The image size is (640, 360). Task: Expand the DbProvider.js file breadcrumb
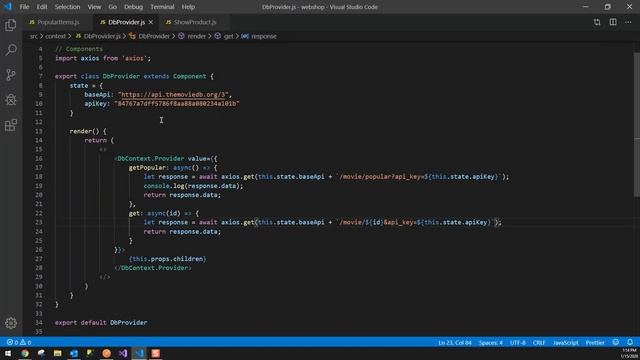98,36
